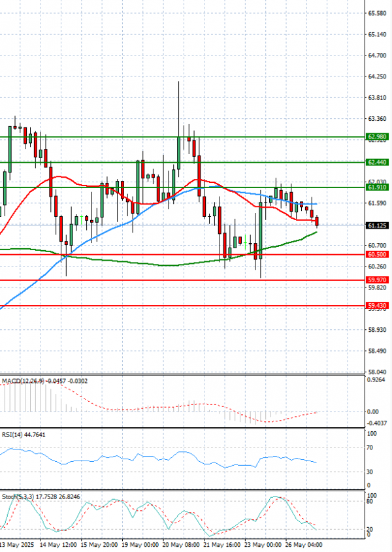392x552 pixels.
Task: Click the 64.250 price axis value
Action: coord(377,76)
